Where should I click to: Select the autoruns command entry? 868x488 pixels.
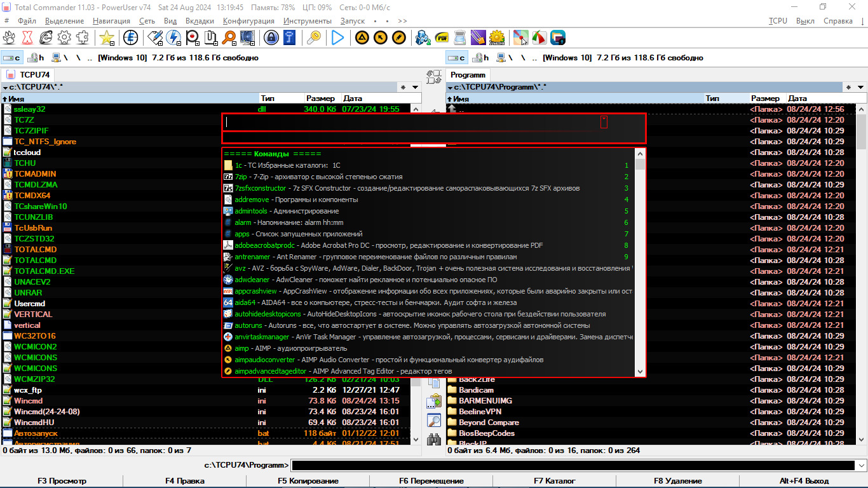click(428, 325)
